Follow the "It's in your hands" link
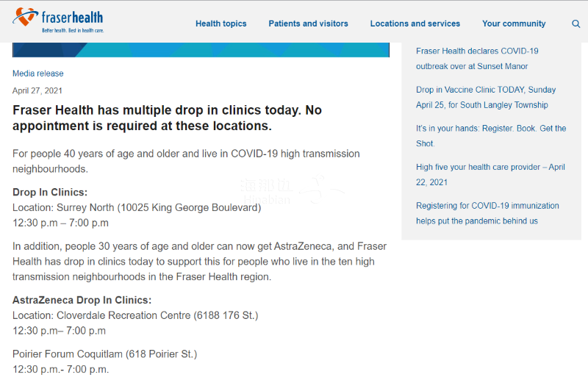This screenshot has height=380, width=588. pos(491,136)
